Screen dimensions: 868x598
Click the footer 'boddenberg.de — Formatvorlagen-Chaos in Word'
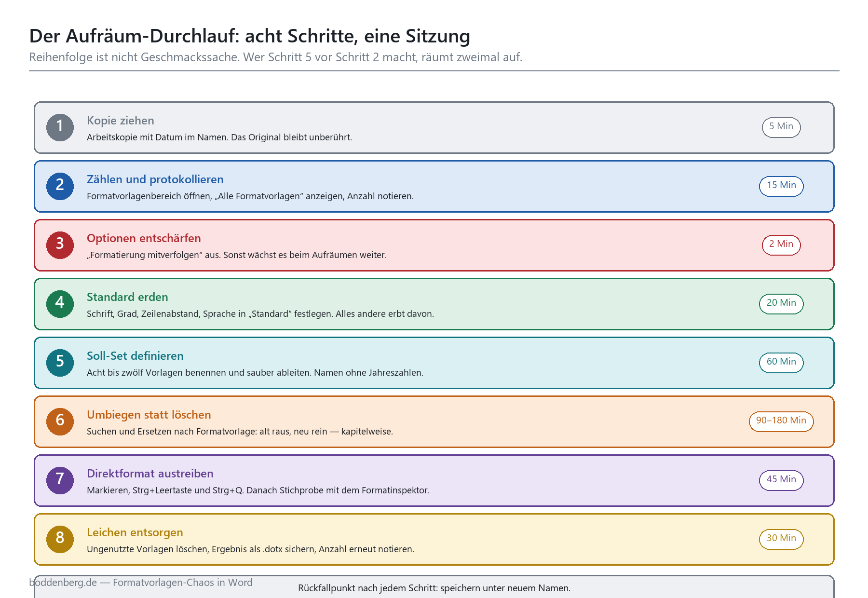(x=141, y=583)
